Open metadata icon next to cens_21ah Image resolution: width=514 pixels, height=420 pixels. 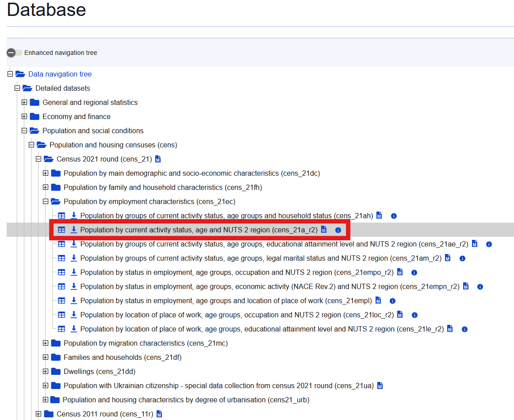pos(379,216)
